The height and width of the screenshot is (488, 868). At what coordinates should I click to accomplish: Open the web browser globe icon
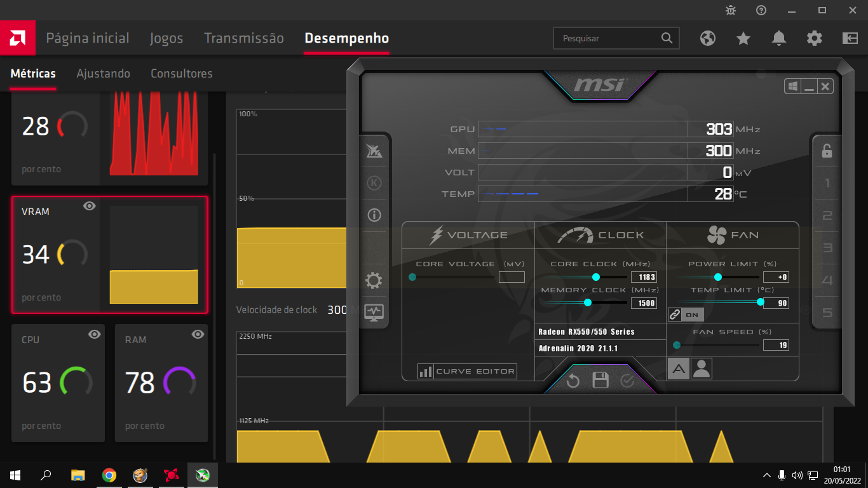tap(708, 38)
